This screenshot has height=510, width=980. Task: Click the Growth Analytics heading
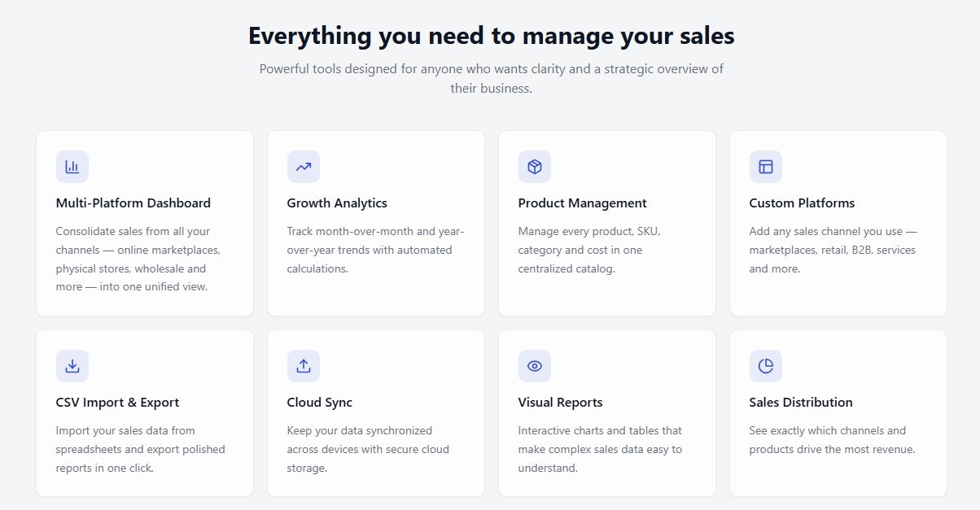point(337,203)
